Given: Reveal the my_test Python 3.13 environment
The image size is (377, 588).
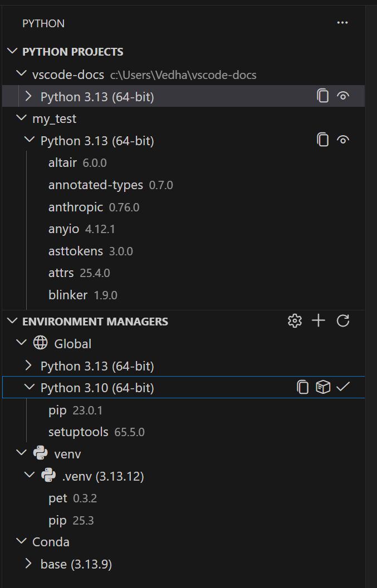Looking at the screenshot, I should click(343, 140).
